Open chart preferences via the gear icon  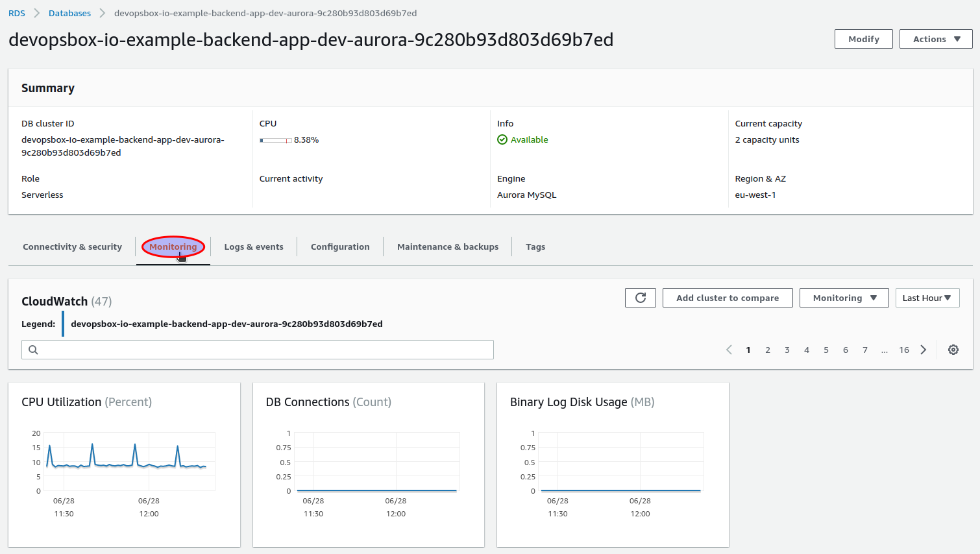[953, 350]
